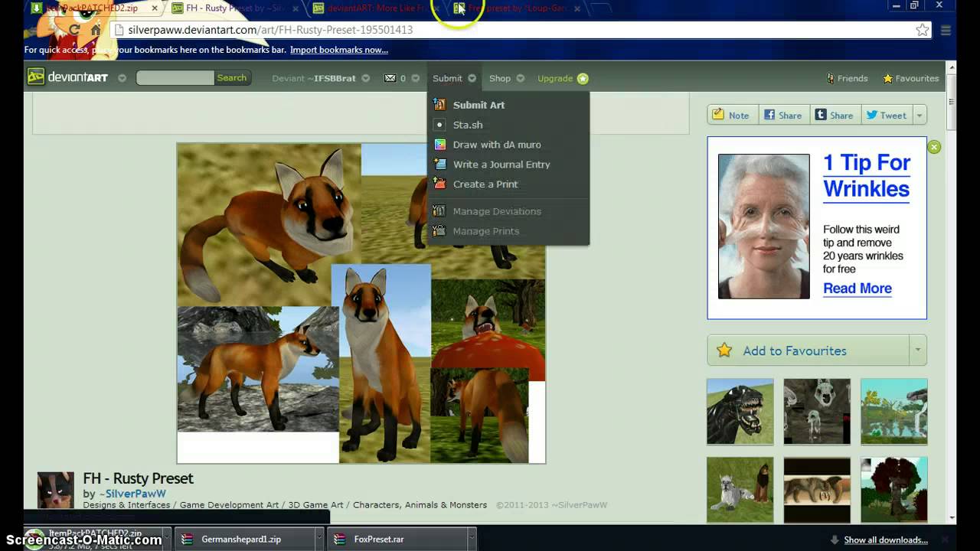Expand Germanshepard1.zip download options arrow
Viewport: 980px width, 551px height.
(319, 540)
